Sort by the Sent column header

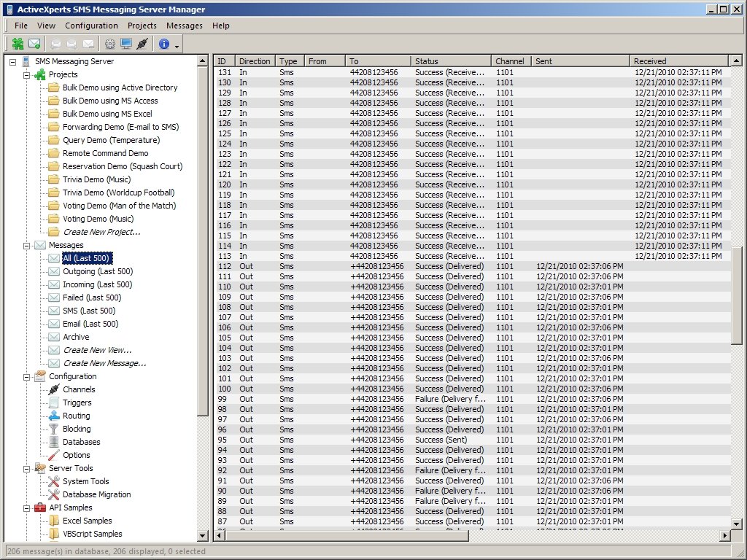[x=580, y=61]
